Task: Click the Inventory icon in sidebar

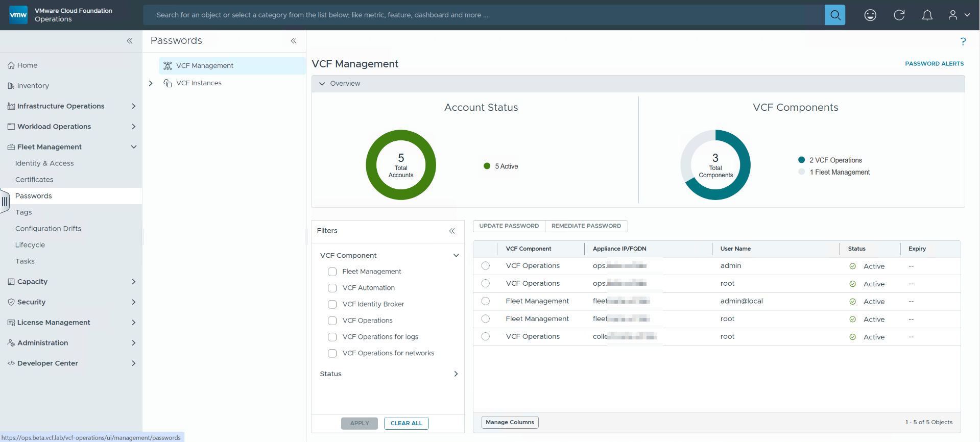Action: tap(11, 86)
